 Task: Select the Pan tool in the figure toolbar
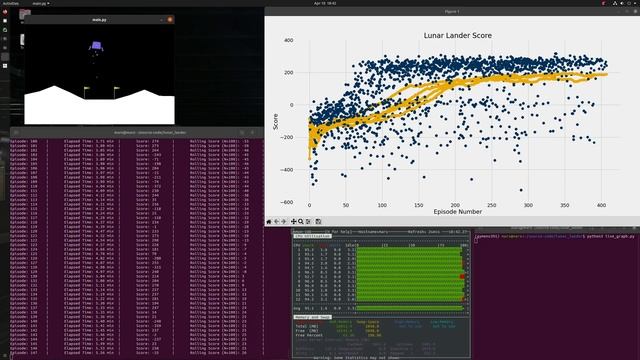click(x=293, y=221)
